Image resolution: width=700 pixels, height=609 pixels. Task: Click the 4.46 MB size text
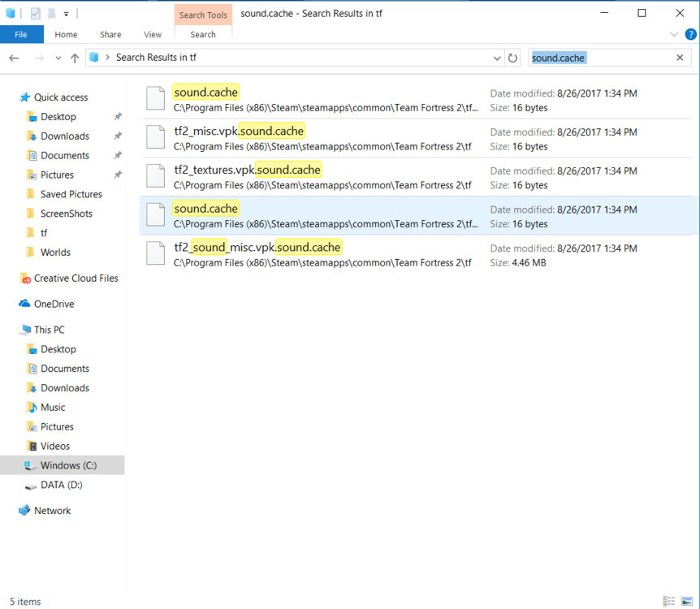tap(529, 262)
